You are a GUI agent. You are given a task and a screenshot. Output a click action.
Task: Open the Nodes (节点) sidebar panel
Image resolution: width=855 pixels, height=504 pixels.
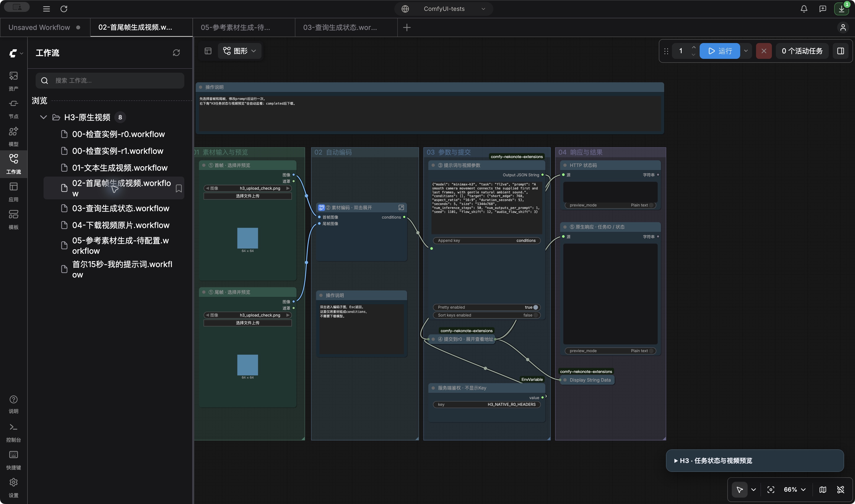tap(14, 108)
